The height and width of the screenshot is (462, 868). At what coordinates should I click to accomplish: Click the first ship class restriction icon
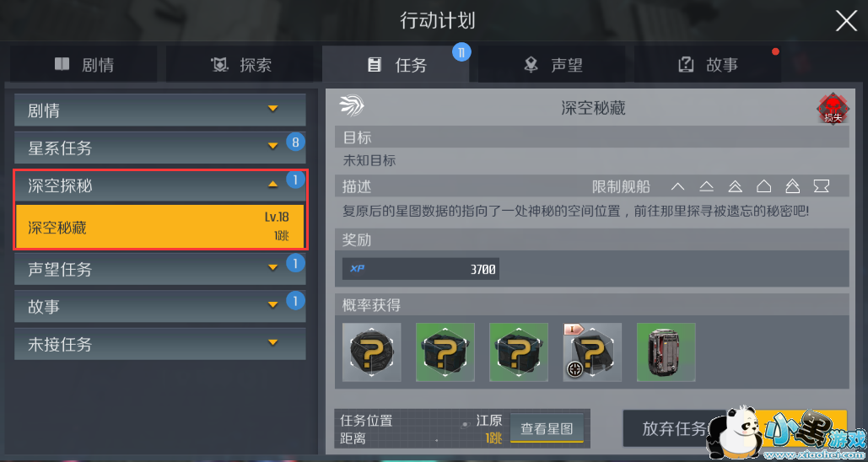(x=677, y=186)
